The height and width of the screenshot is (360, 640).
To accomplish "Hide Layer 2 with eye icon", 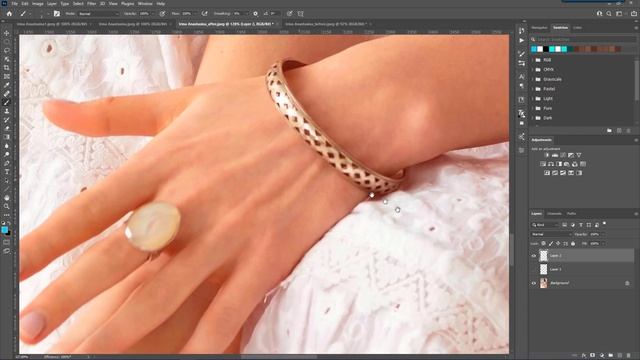I will 533,256.
